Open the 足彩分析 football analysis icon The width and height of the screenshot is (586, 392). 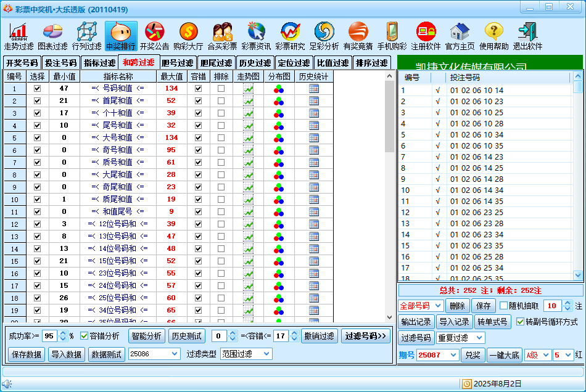pyautogui.click(x=324, y=36)
